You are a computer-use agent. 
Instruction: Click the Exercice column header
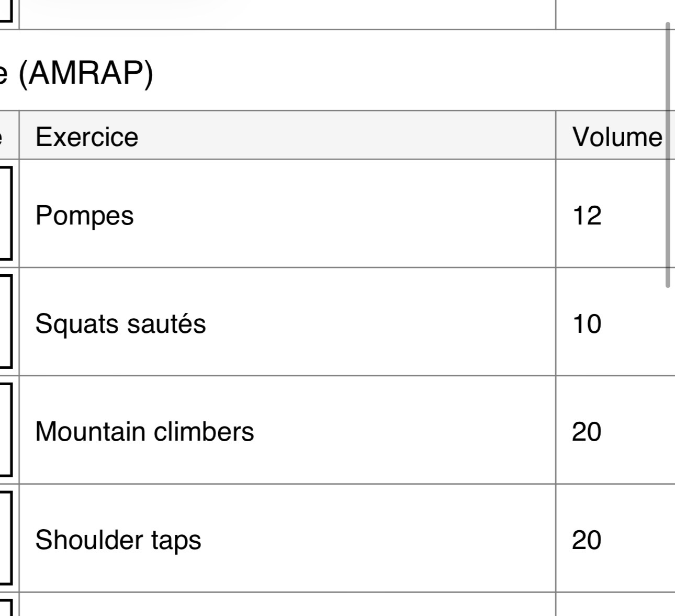tap(87, 137)
